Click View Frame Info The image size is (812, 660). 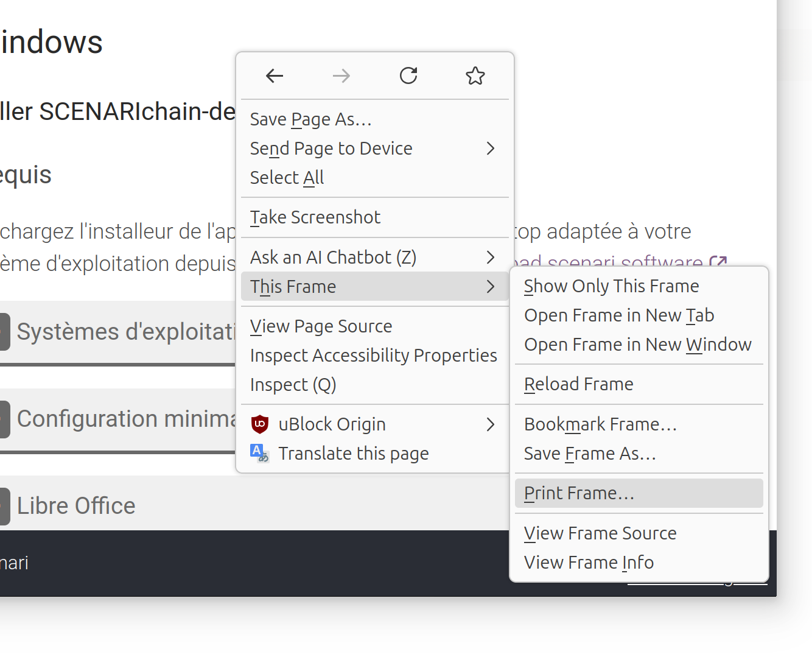(x=589, y=563)
